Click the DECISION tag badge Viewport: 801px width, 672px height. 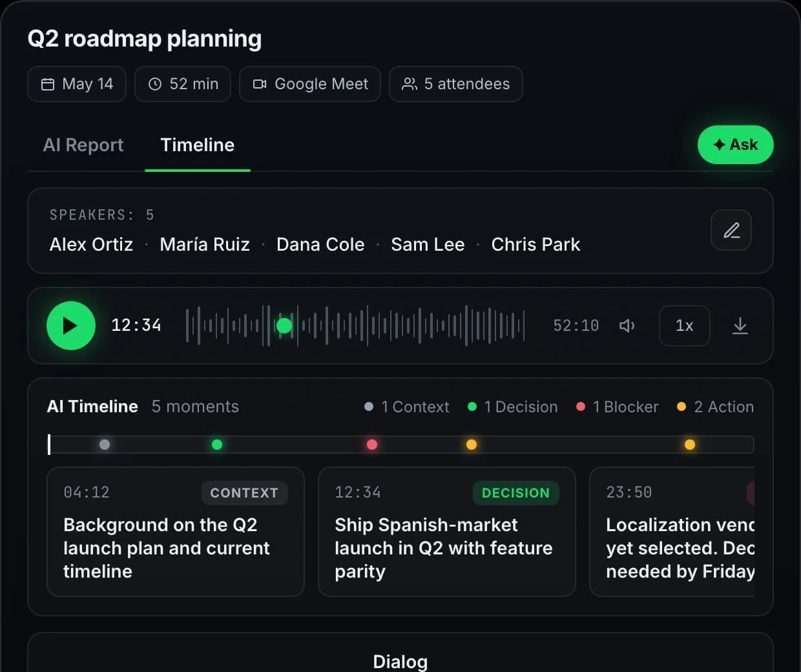tap(516, 493)
